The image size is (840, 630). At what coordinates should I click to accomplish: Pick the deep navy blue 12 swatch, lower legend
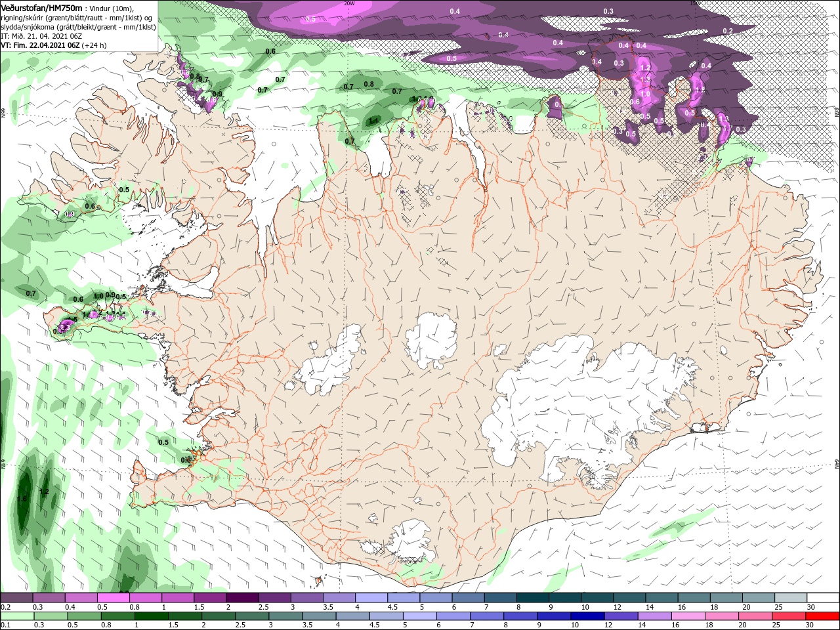pos(588,616)
